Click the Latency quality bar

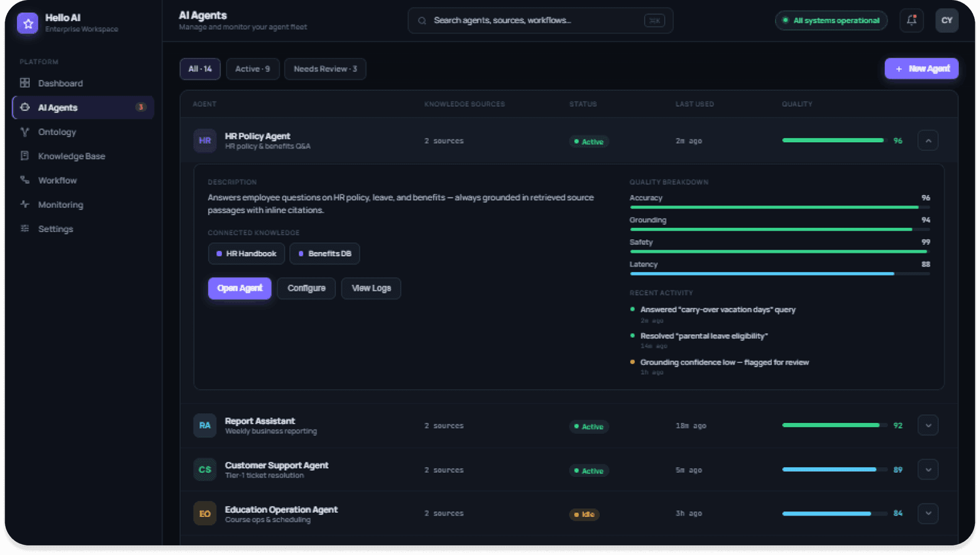click(779, 274)
